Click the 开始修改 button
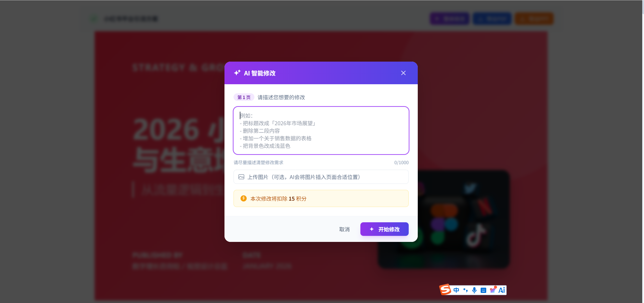The height and width of the screenshot is (303, 644). coord(384,229)
